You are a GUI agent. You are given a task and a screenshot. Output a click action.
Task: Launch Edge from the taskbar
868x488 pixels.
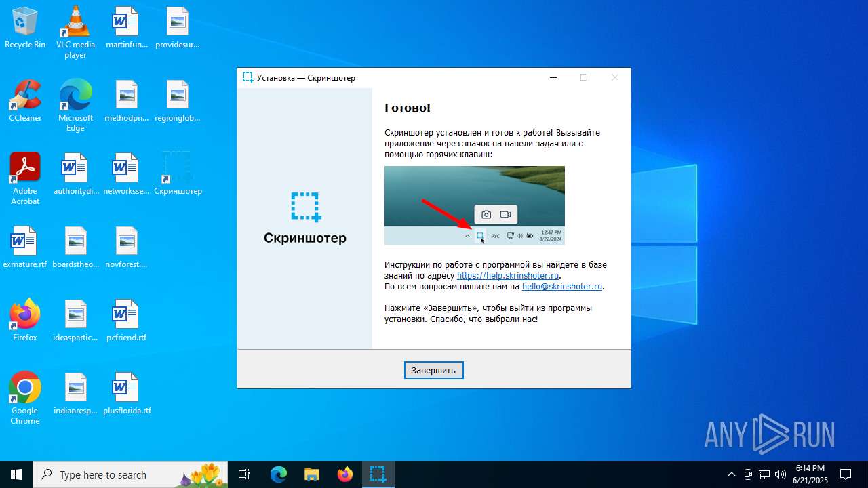pyautogui.click(x=279, y=474)
